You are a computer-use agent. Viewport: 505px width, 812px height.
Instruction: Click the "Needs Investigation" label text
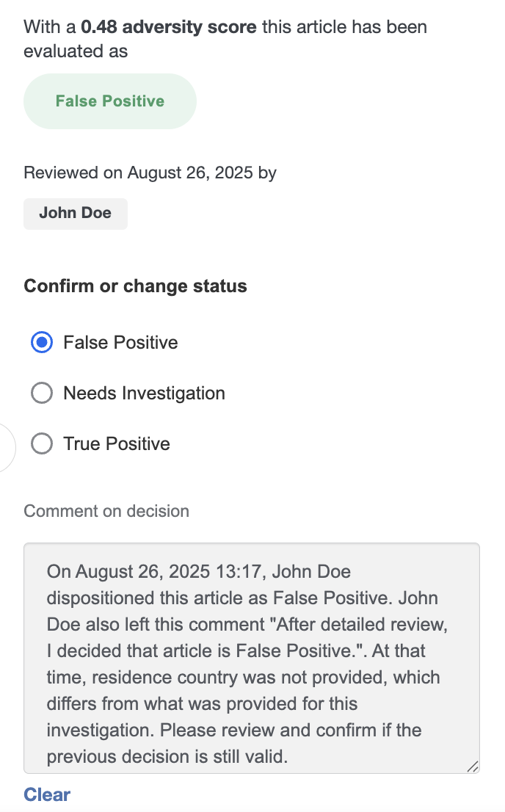(145, 393)
